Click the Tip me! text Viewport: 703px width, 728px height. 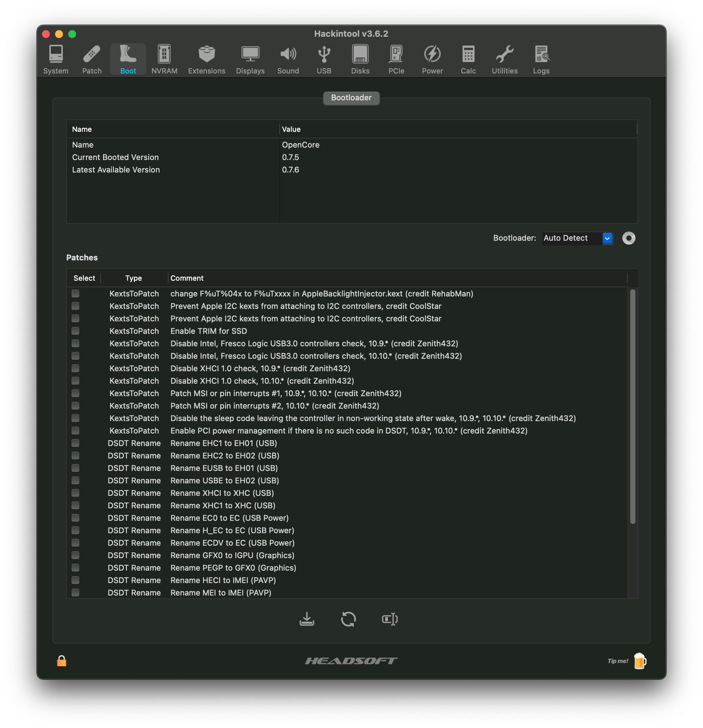click(618, 661)
